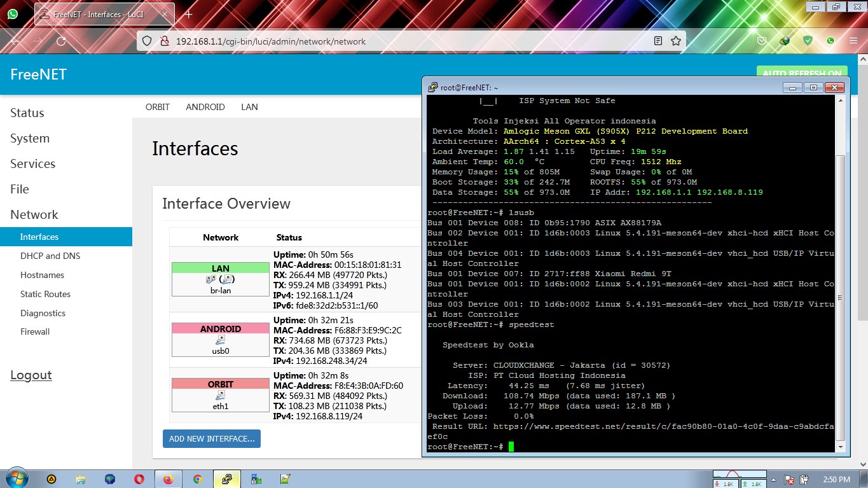Open Windows Explorer folder on the taskbar
The height and width of the screenshot is (488, 868).
point(81,479)
